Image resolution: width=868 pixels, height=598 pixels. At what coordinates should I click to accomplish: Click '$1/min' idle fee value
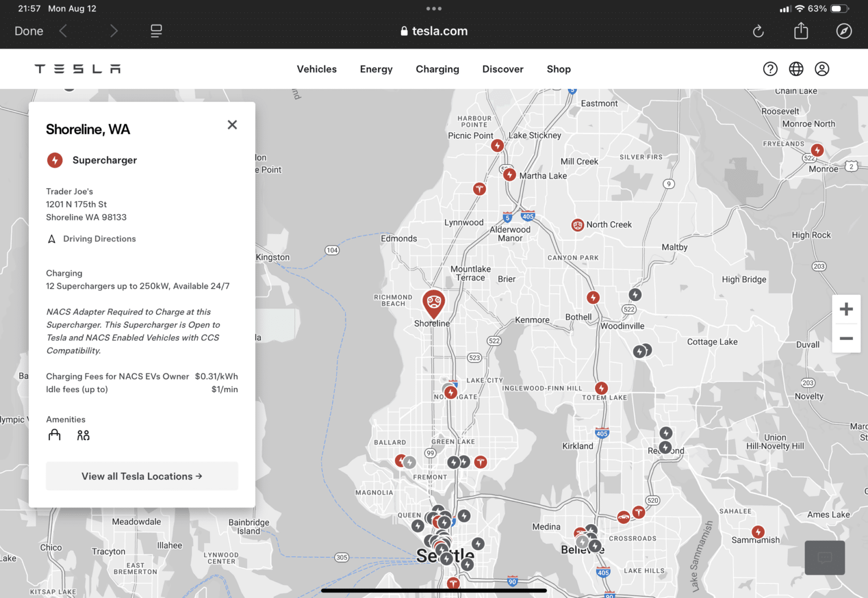coord(225,389)
